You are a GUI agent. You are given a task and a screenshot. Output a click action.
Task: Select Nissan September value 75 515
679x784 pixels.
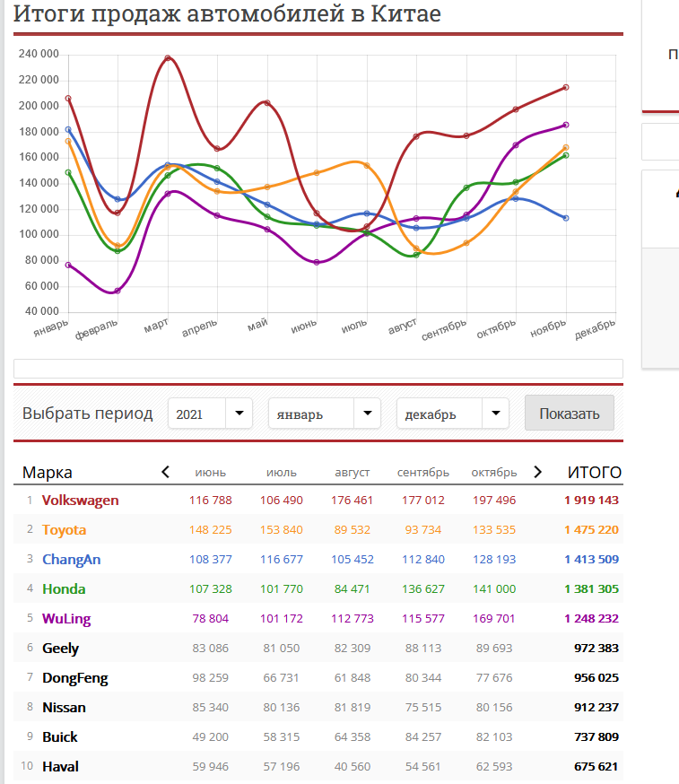click(423, 708)
